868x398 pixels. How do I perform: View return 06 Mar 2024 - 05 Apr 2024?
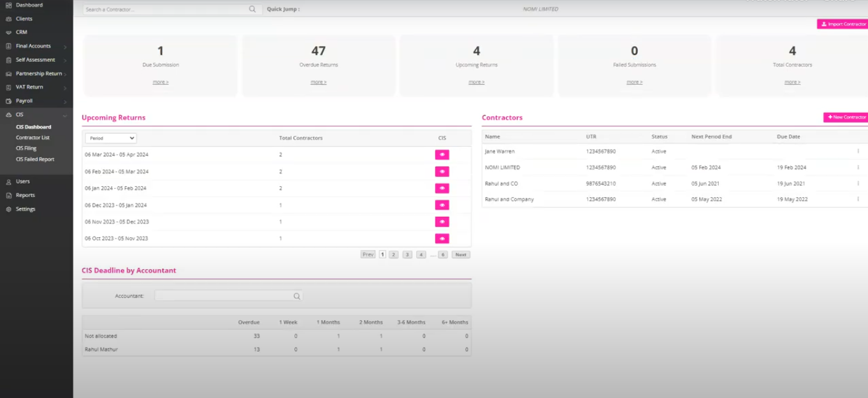(x=442, y=155)
